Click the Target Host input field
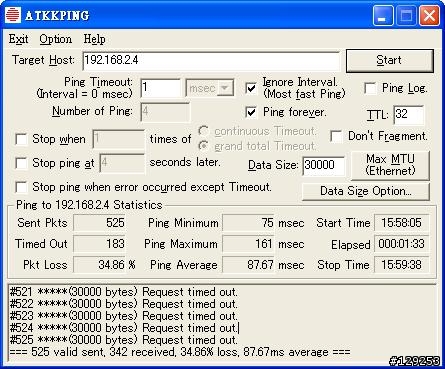 tap(211, 61)
